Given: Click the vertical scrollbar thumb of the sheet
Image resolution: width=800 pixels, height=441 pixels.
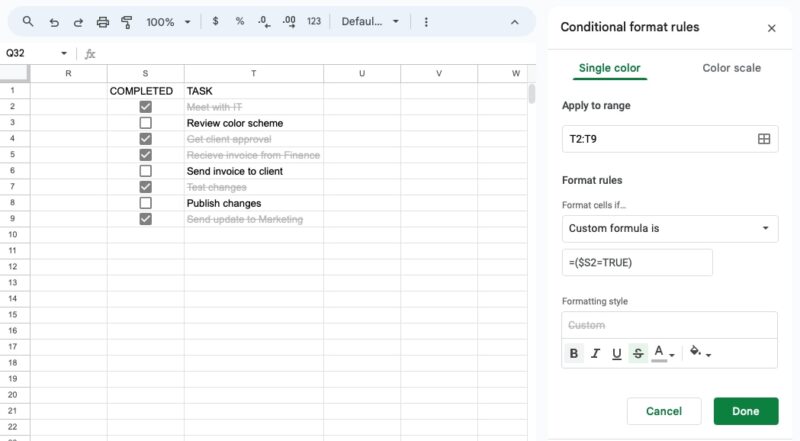Looking at the screenshot, I should [532, 94].
